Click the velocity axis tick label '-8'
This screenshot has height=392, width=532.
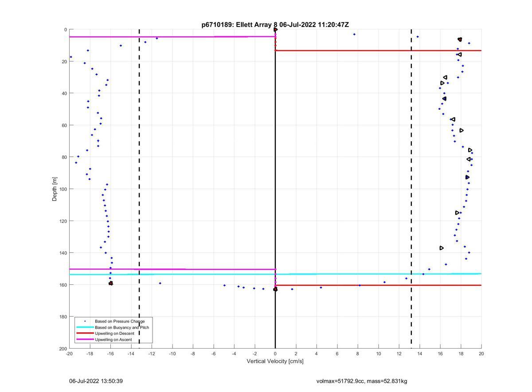pos(192,353)
